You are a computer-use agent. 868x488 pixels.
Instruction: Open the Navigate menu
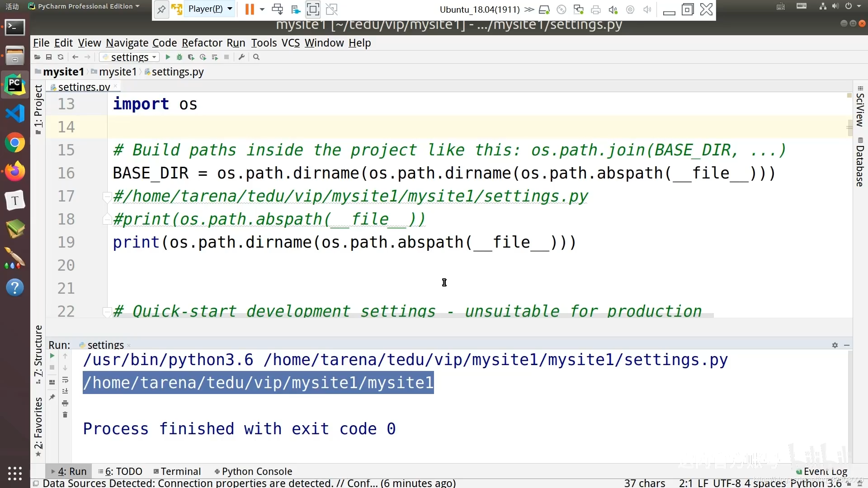(x=127, y=43)
